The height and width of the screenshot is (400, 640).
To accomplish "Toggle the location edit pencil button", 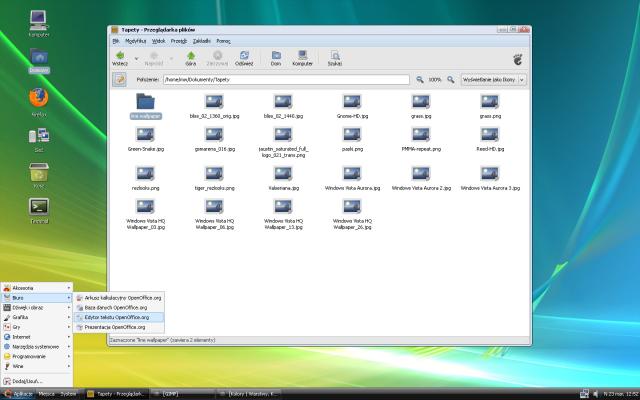I will [x=120, y=79].
